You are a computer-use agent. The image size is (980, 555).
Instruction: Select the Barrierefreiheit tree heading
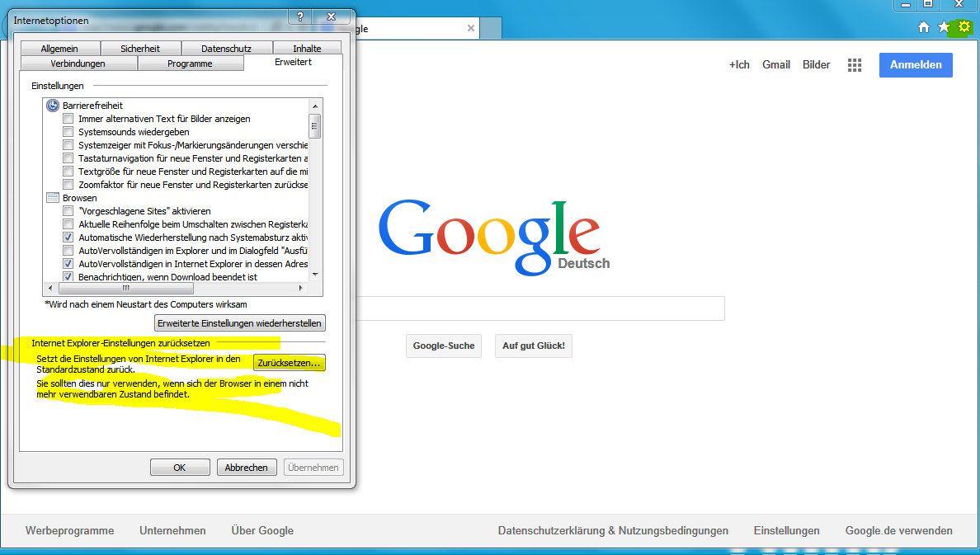pyautogui.click(x=92, y=106)
